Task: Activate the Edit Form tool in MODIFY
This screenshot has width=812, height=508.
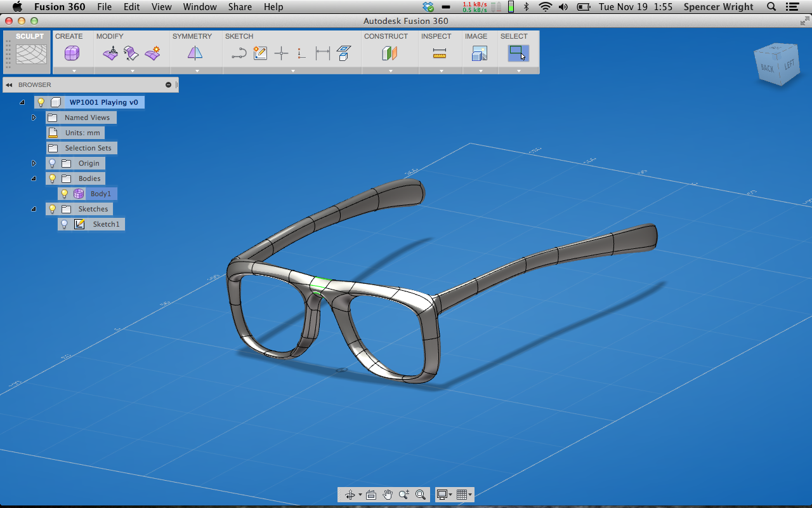Action: (110, 54)
